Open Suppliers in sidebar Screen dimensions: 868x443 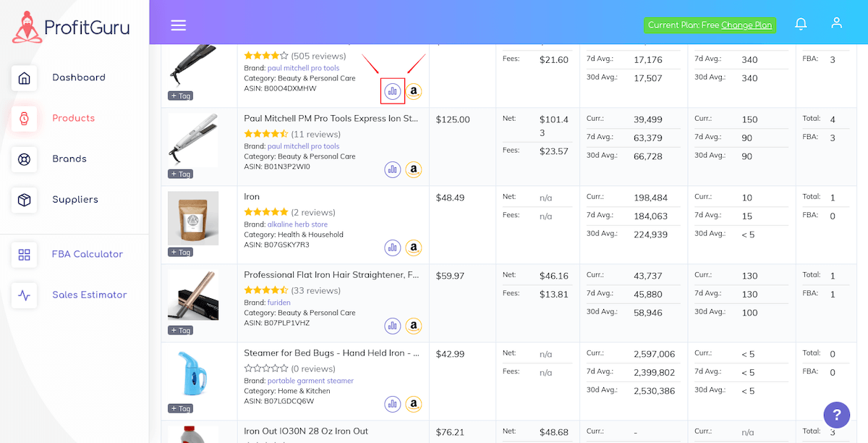(75, 199)
